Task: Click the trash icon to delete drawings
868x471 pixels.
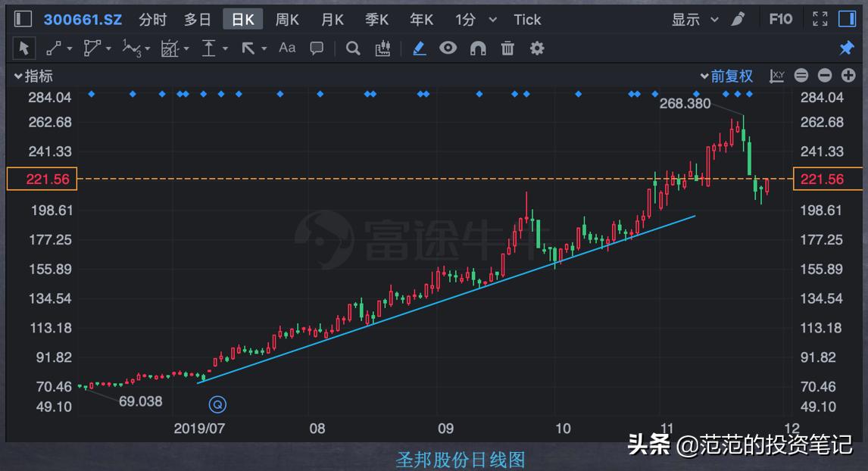Action: (x=507, y=48)
